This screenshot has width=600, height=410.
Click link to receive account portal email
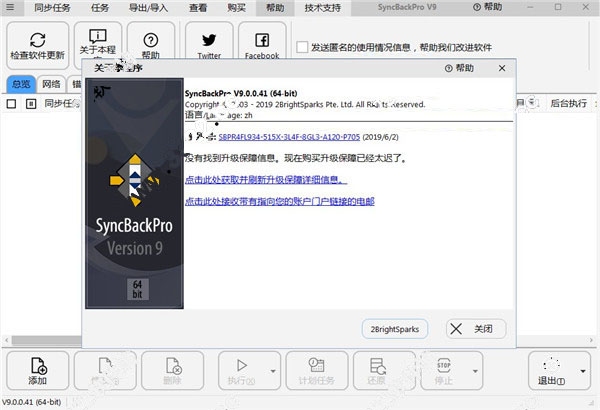tap(280, 201)
